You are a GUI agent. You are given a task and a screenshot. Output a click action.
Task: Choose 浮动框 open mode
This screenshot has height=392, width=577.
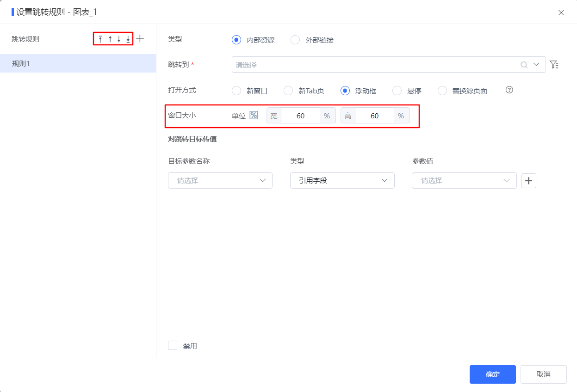click(x=345, y=91)
